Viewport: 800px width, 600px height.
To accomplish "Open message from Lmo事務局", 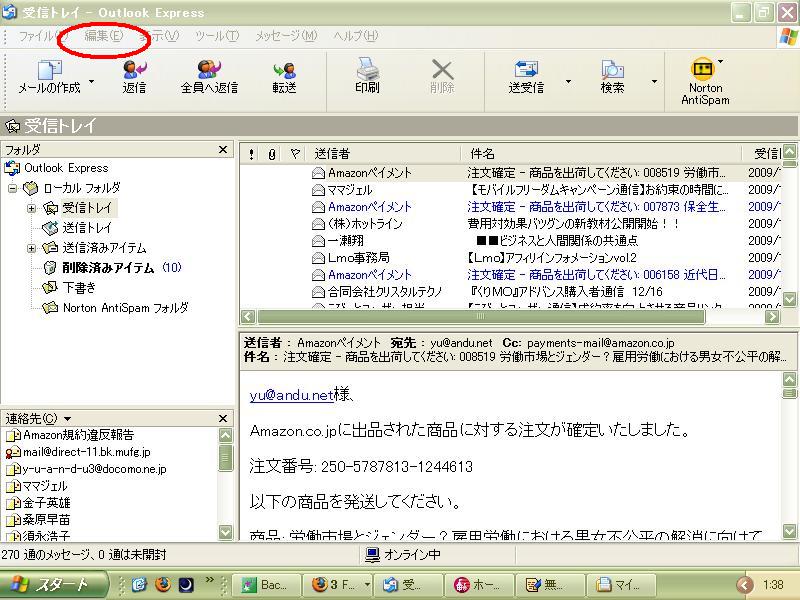I will point(359,258).
